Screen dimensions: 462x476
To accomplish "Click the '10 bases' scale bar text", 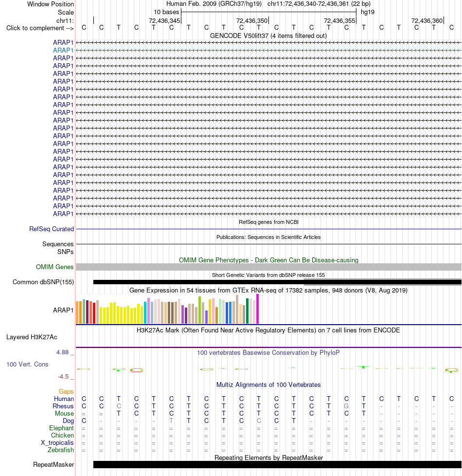I will click(x=166, y=12).
